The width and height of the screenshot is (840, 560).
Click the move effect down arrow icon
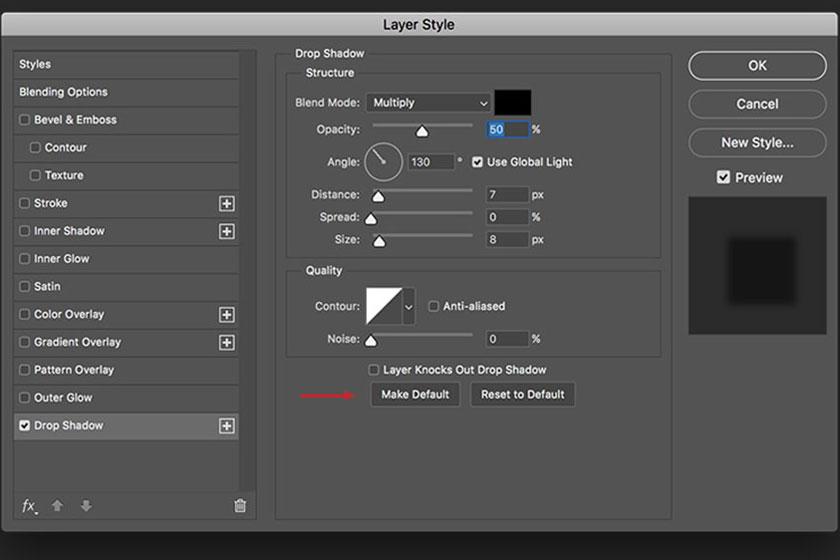[86, 505]
